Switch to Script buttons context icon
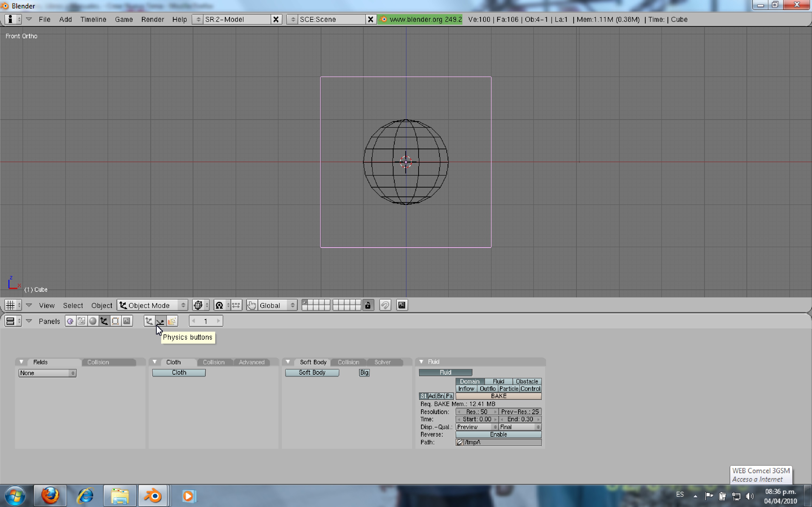Viewport: 812px width, 507px height. pyautogui.click(x=81, y=321)
